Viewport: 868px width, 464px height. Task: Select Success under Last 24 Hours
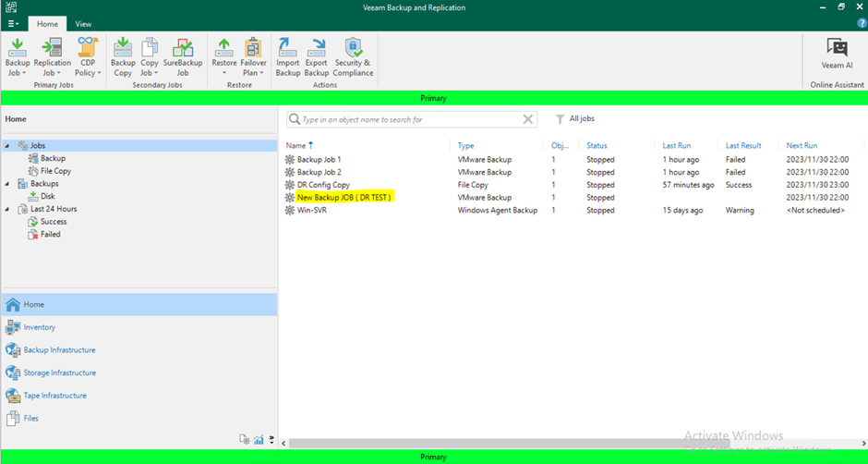54,222
